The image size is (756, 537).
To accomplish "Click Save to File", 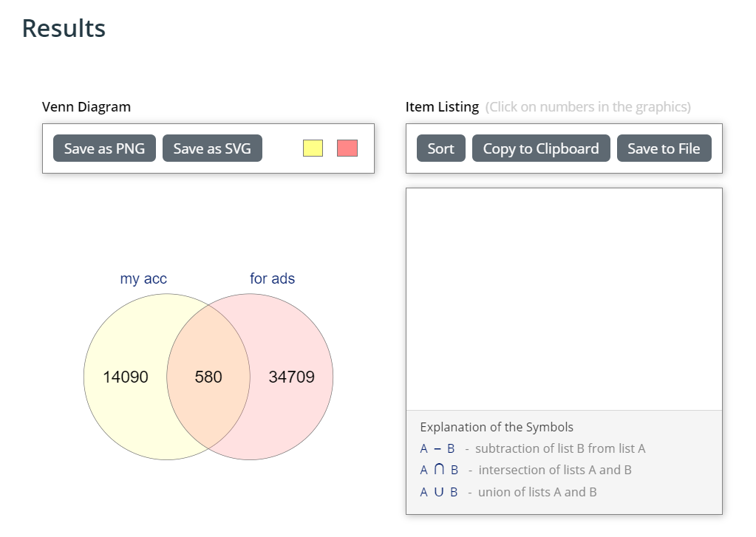I will point(664,148).
